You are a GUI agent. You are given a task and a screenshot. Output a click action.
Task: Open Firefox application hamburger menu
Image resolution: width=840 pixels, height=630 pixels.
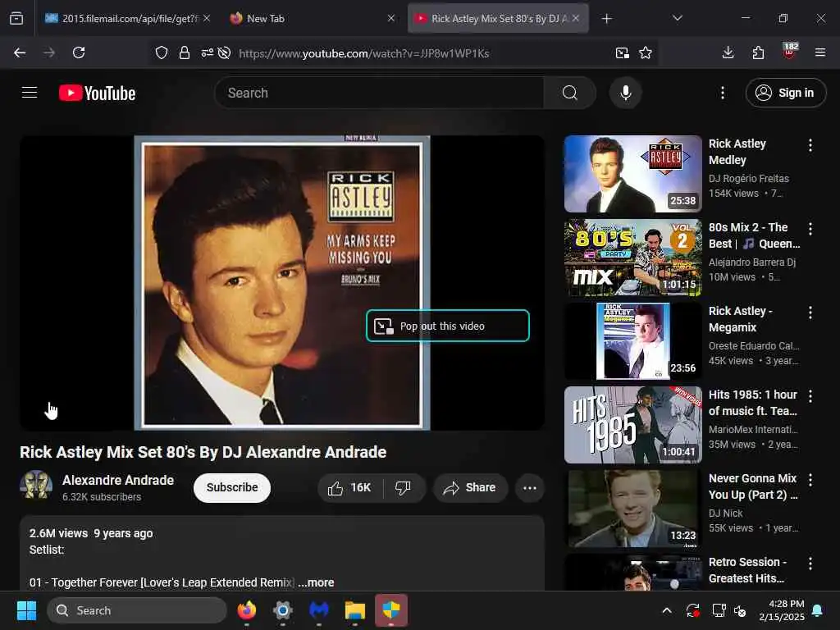click(819, 52)
